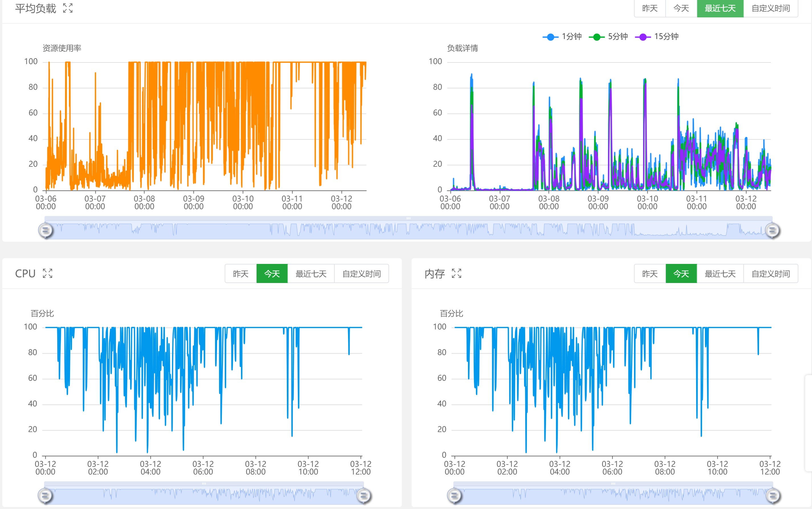Click the left zoom handle under 内存 chart
The height and width of the screenshot is (509, 812).
pyautogui.click(x=454, y=496)
